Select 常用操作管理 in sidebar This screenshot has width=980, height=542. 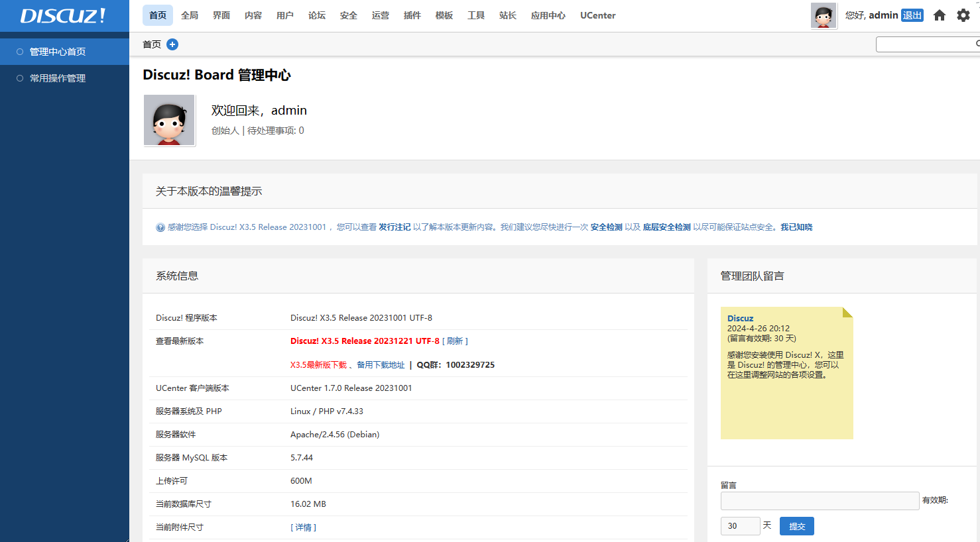(58, 78)
